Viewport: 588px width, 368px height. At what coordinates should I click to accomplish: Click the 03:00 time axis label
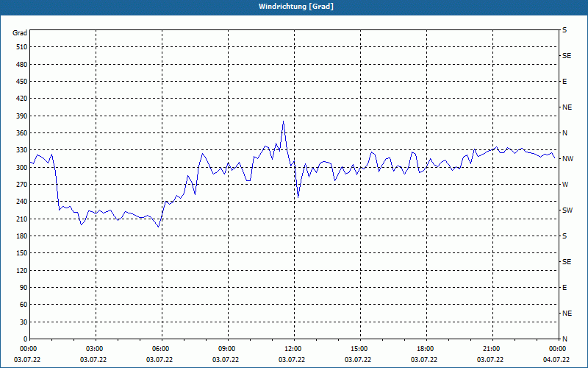tap(96, 349)
